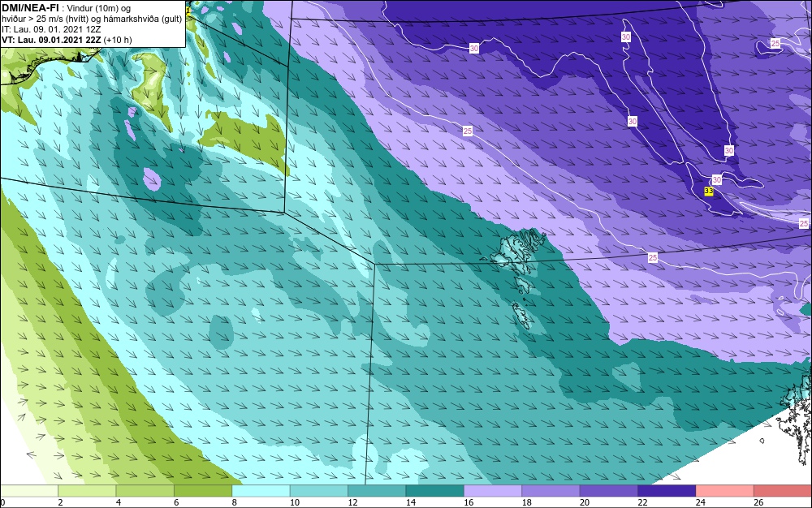This screenshot has width=812, height=508.
Task: Click the 14–16 m/s dark teal legend swatch
Action: (435, 491)
